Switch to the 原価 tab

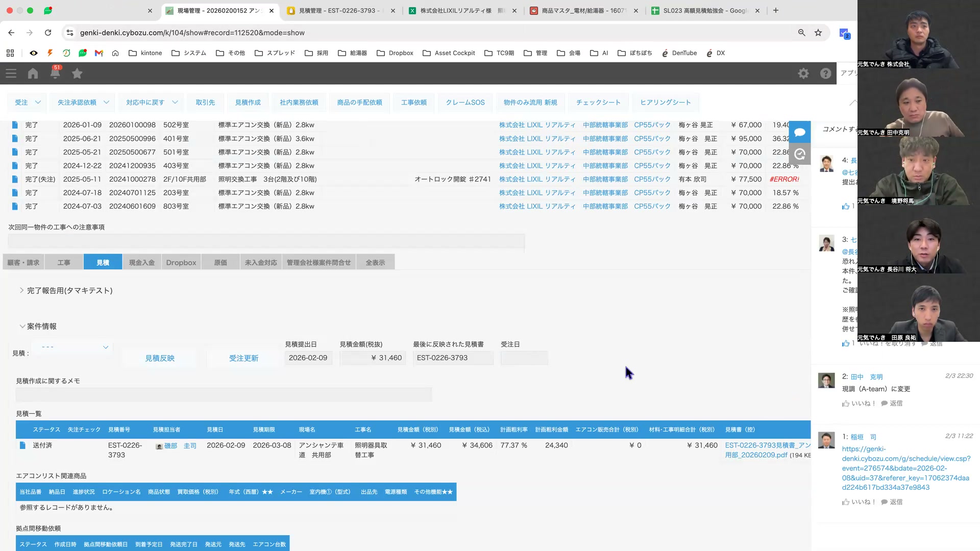(x=220, y=263)
